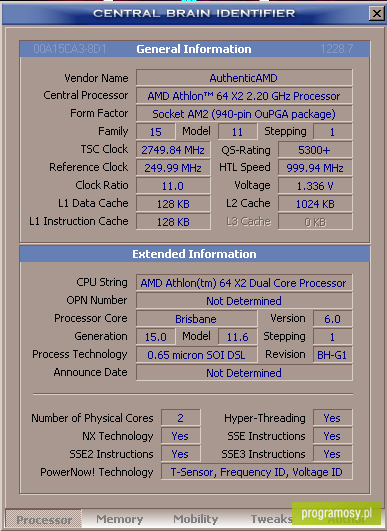Click the Process Technology value field

pyautogui.click(x=196, y=355)
